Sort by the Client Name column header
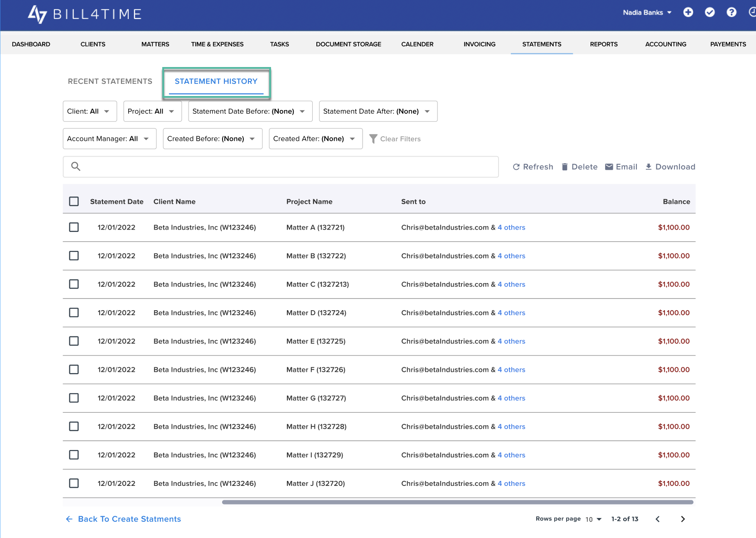Screen dimensions: 756x538 click(x=174, y=202)
